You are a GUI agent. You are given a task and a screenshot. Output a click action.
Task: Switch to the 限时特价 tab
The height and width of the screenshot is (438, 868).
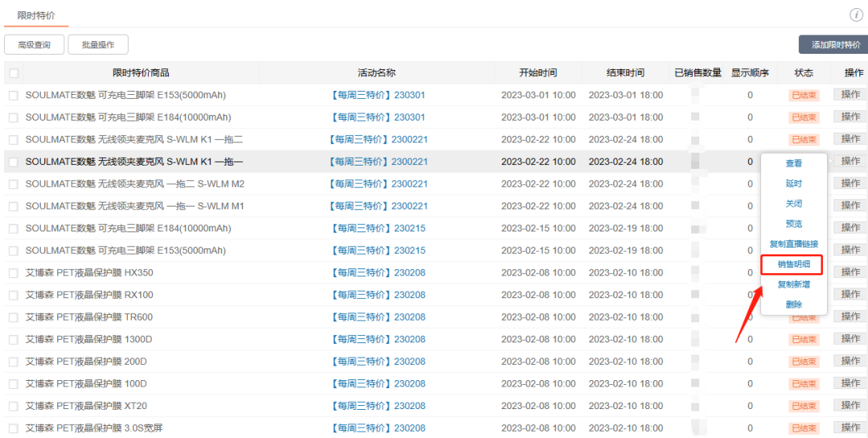tap(36, 15)
